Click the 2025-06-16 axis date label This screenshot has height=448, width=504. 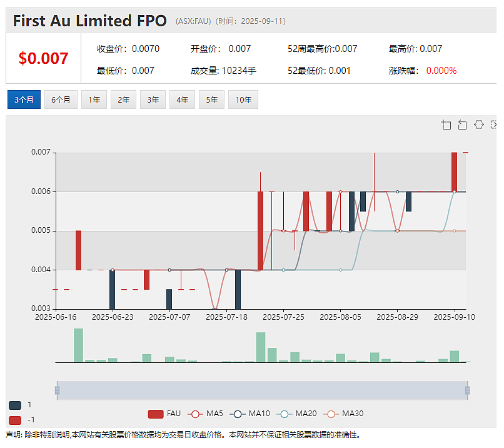[x=56, y=317]
